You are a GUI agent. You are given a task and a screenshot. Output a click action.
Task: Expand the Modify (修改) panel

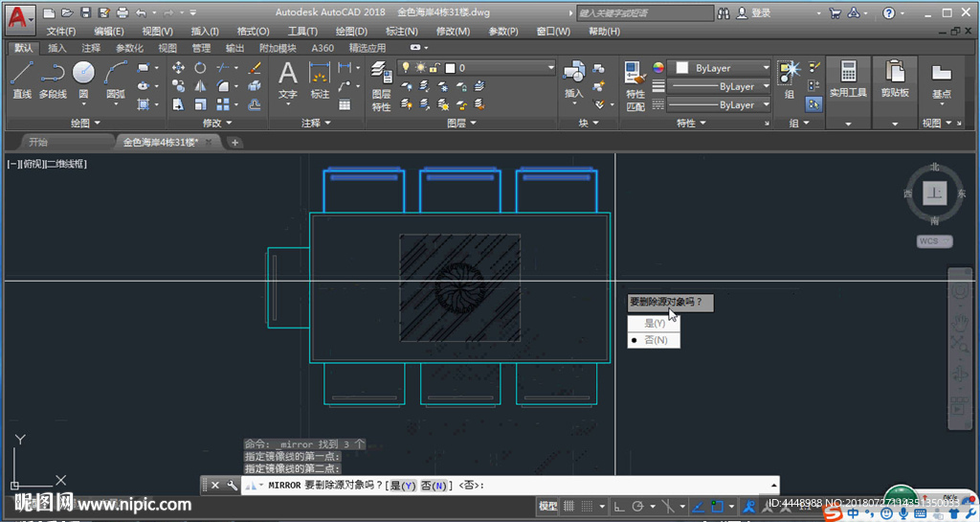point(217,124)
